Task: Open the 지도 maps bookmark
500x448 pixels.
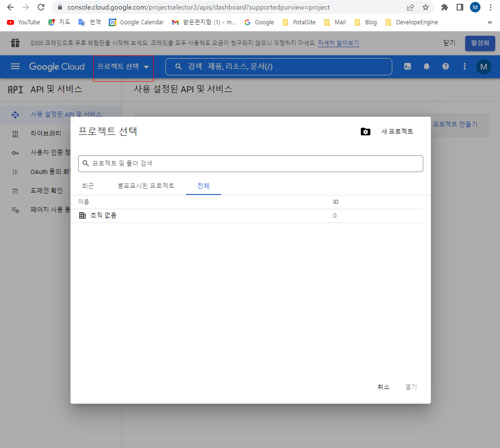Action: coord(59,22)
